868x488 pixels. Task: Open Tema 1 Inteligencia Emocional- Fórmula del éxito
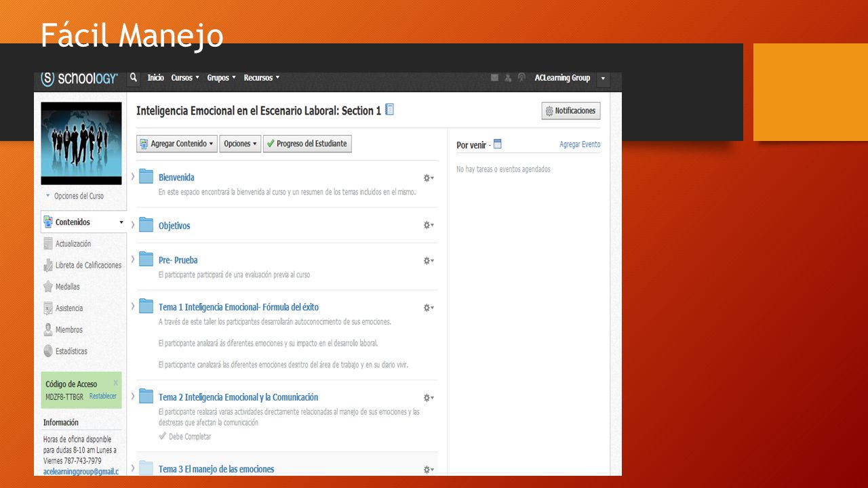[x=239, y=307]
